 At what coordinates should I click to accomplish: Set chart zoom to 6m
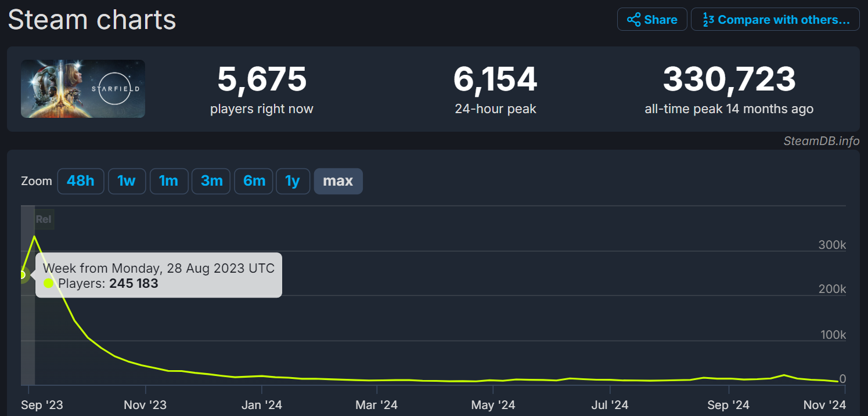pos(254,181)
